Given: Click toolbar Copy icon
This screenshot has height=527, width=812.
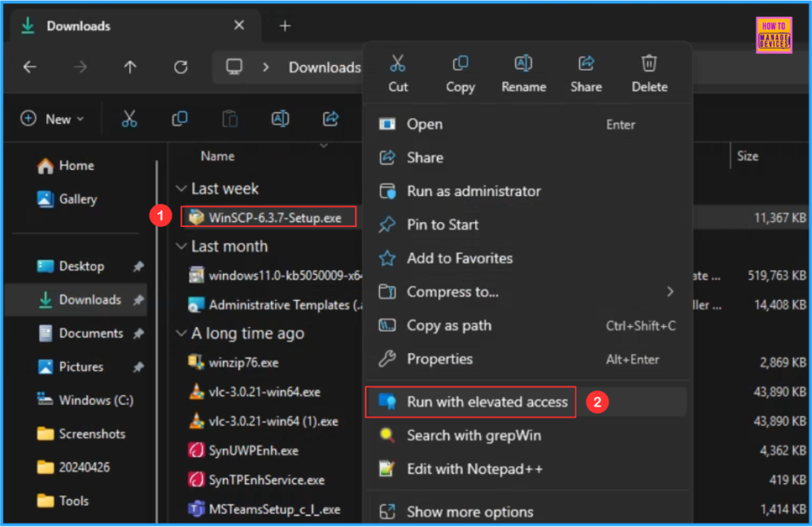Looking at the screenshot, I should point(180,119).
